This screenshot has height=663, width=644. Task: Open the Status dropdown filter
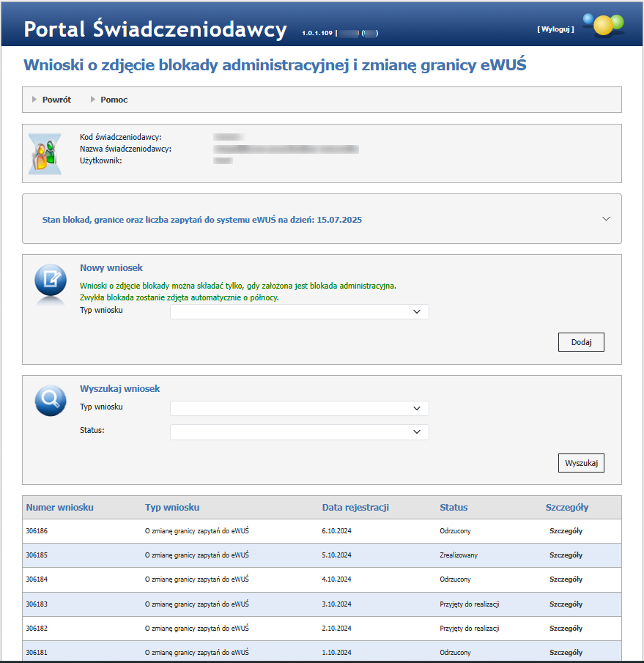pos(299,432)
